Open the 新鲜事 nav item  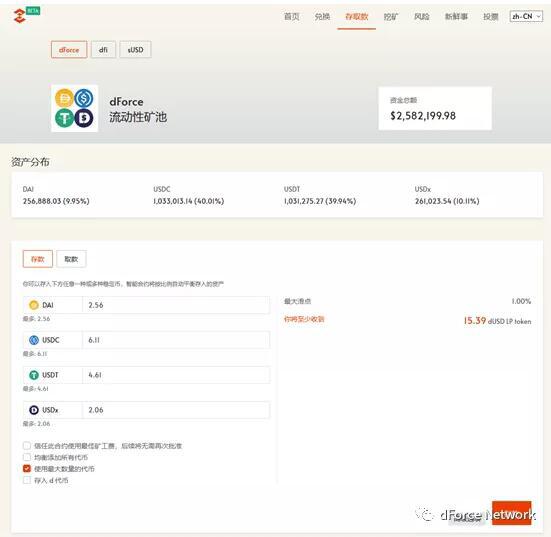[x=456, y=17]
